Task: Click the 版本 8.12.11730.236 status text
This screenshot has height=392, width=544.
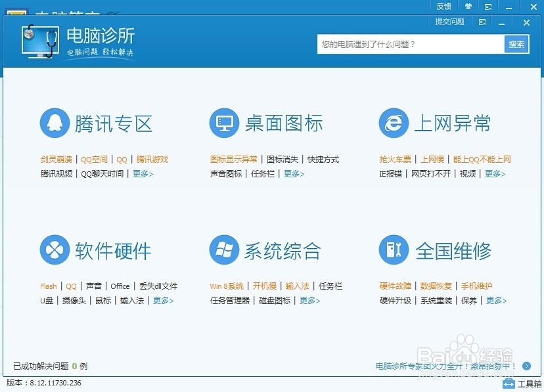Action: 44,383
